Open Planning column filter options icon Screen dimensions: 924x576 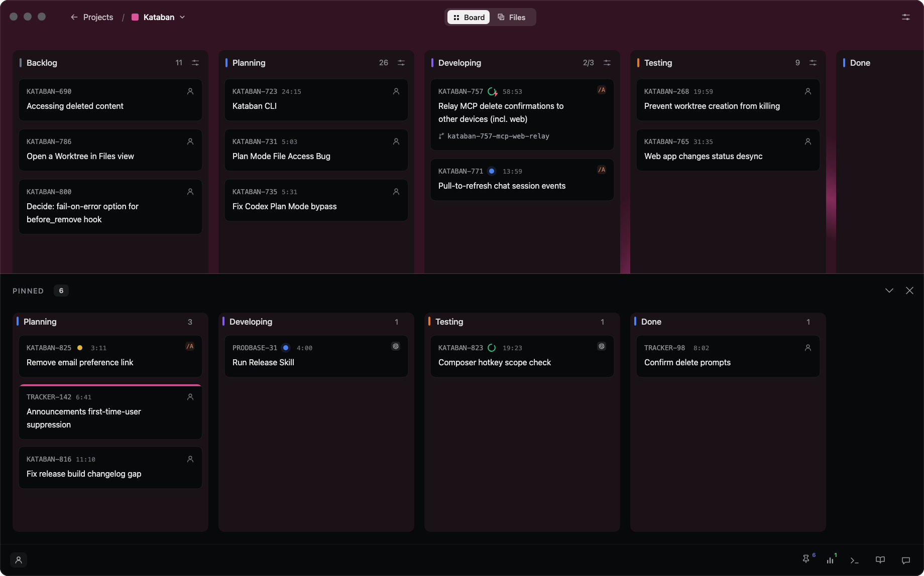point(401,63)
